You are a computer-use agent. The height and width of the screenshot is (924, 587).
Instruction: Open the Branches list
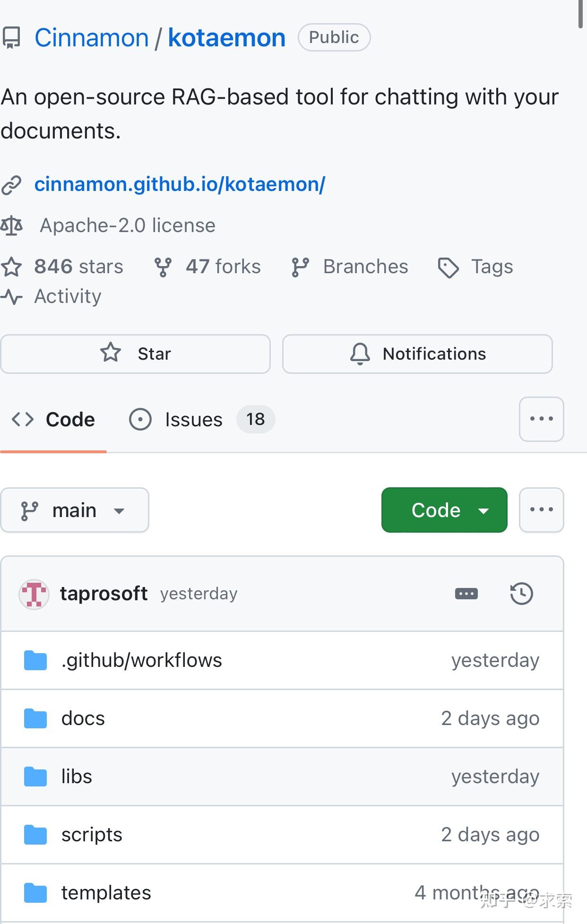coord(365,267)
